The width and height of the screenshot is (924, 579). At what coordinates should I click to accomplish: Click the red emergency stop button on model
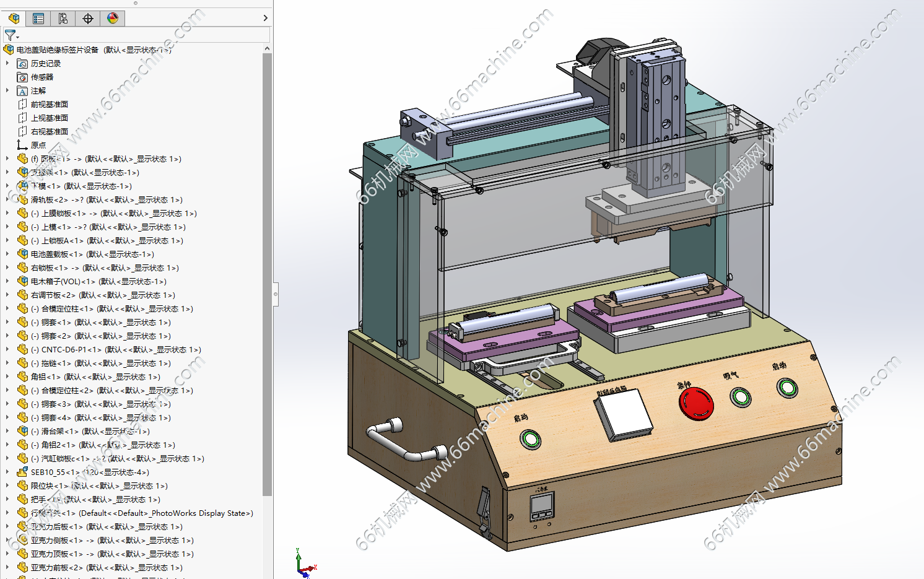pyautogui.click(x=696, y=403)
